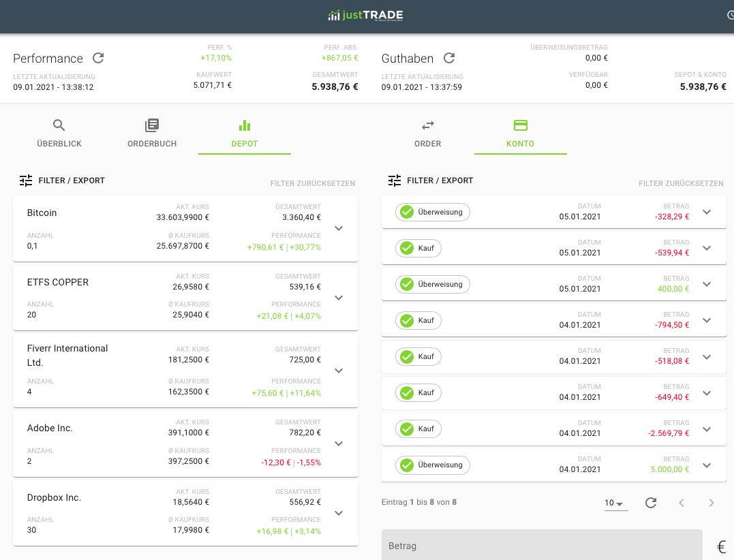
Task: Click depot filter sliders icon
Action: (x=26, y=181)
